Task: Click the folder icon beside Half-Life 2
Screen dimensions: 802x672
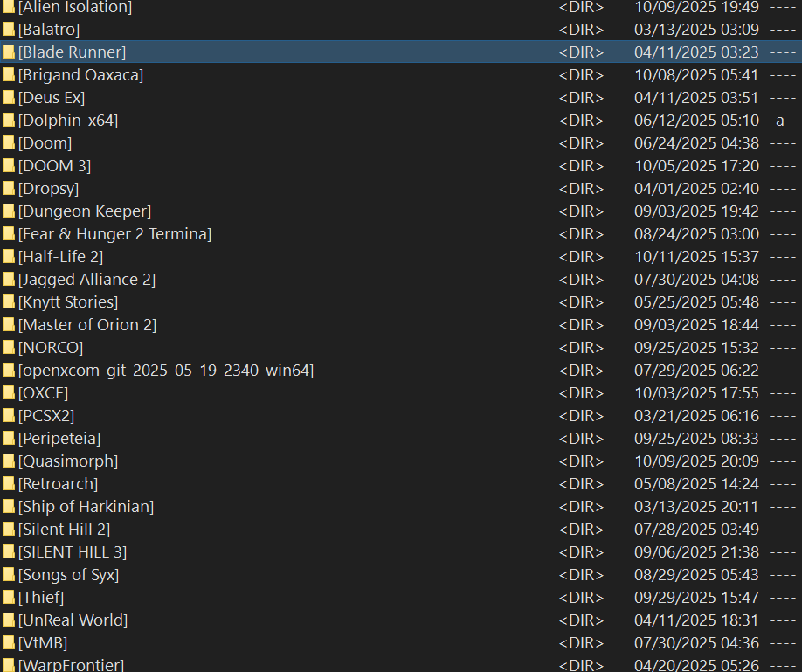Action: (9, 256)
